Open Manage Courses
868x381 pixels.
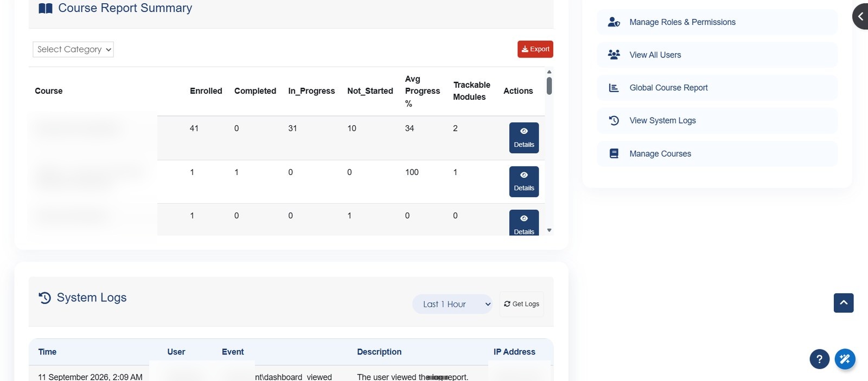coord(717,154)
